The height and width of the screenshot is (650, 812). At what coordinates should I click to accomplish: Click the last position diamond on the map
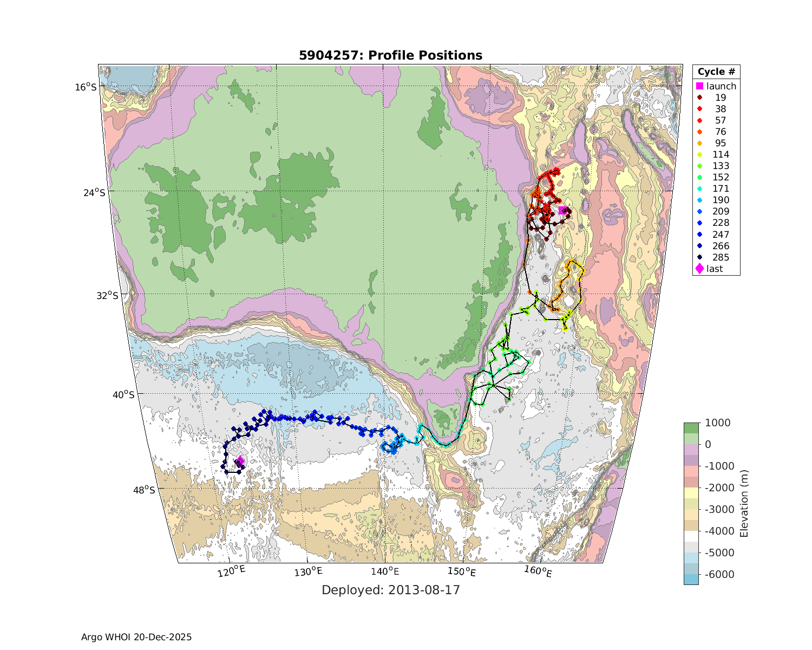tap(240, 461)
